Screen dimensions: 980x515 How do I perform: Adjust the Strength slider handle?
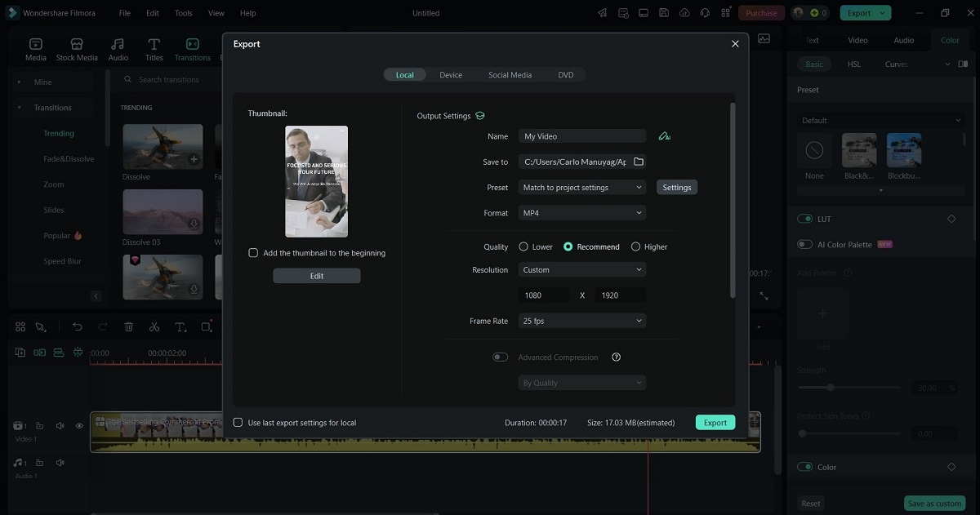pyautogui.click(x=831, y=388)
